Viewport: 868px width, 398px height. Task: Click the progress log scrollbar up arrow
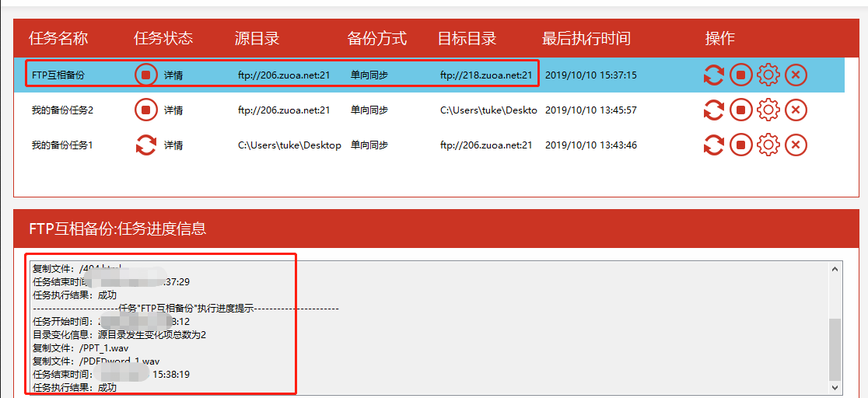coord(835,269)
